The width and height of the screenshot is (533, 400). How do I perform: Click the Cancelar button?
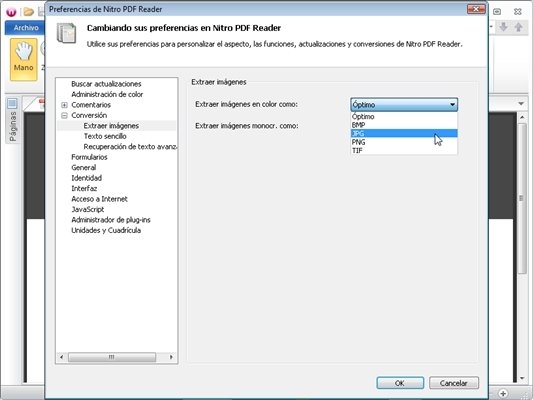(454, 383)
